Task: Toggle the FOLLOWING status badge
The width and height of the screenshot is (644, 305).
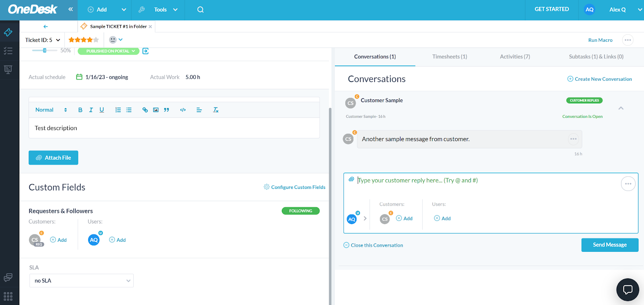Action: [300, 211]
